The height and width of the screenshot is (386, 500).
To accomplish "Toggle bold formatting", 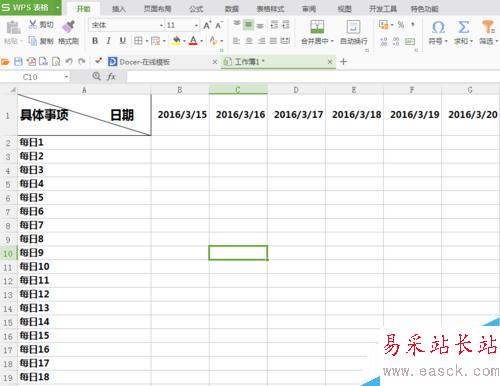I will coord(95,41).
